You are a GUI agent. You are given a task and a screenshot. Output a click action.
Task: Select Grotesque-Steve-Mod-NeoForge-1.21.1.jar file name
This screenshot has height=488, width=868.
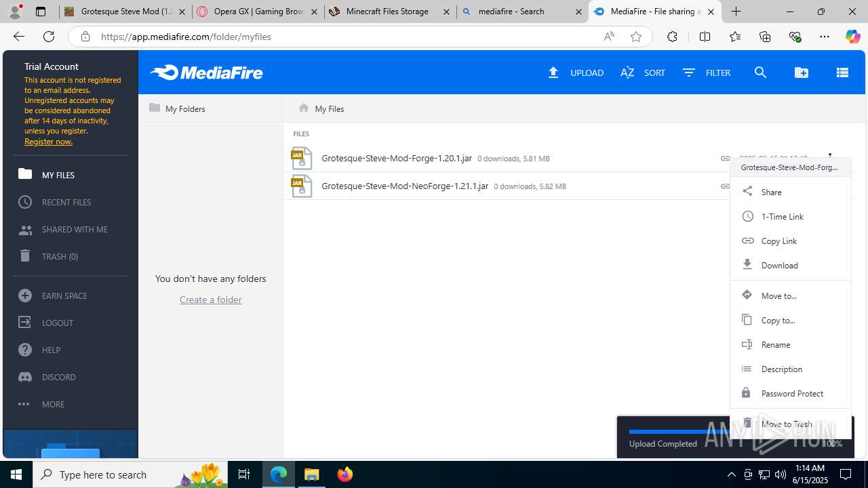coord(405,186)
